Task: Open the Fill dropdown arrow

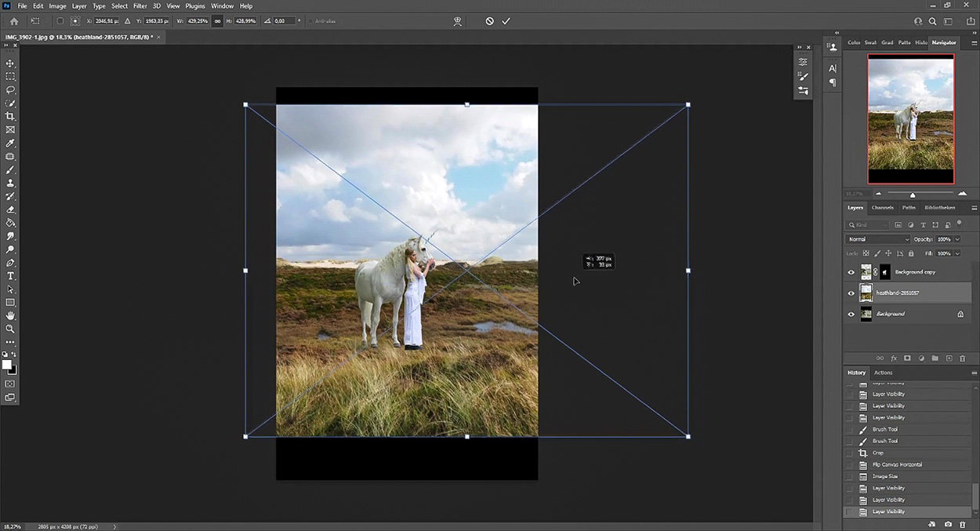Action: pos(957,253)
